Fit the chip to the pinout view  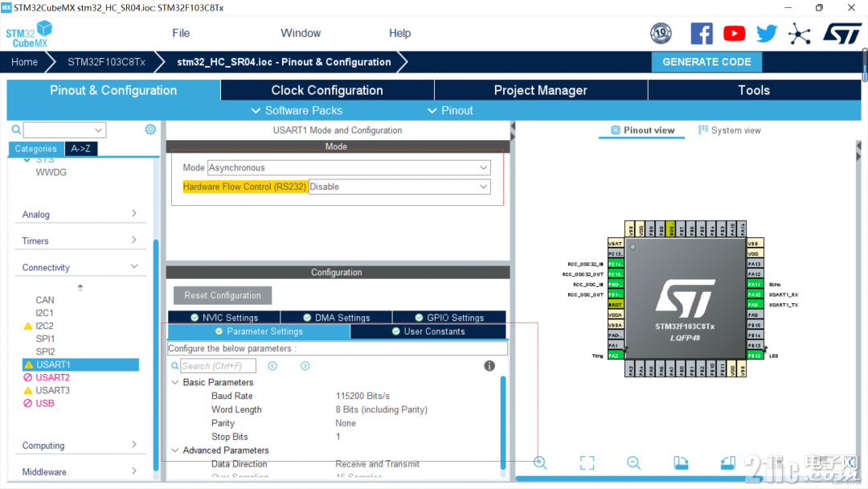click(587, 462)
